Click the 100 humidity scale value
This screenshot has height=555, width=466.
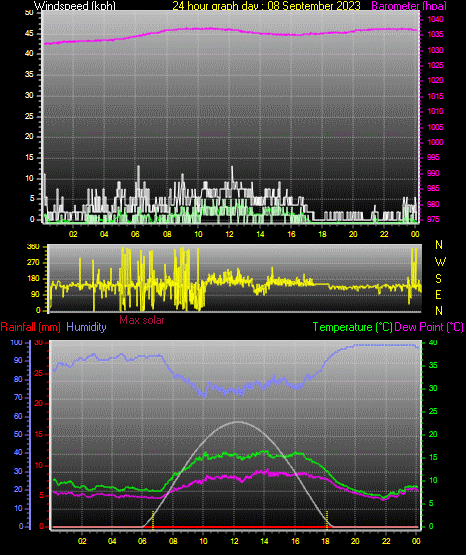(x=16, y=343)
